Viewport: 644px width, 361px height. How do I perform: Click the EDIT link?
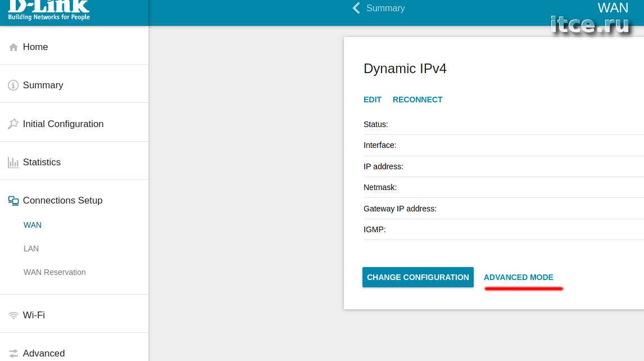tap(373, 100)
